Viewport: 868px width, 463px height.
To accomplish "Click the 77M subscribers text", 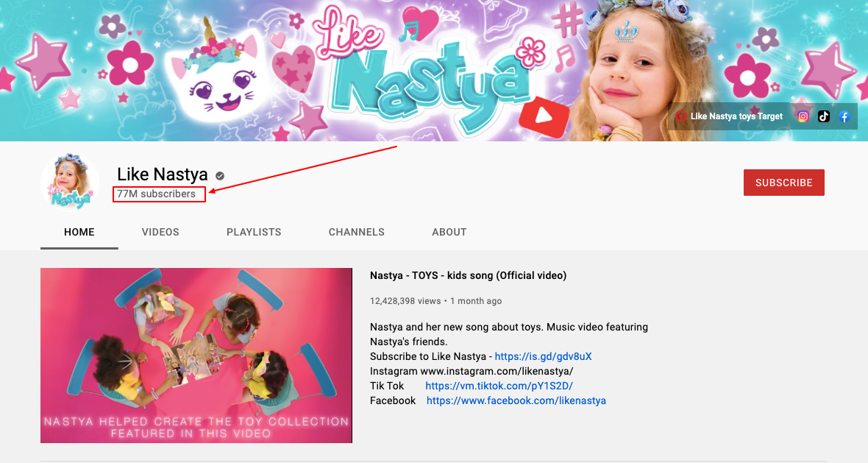I will (156, 194).
